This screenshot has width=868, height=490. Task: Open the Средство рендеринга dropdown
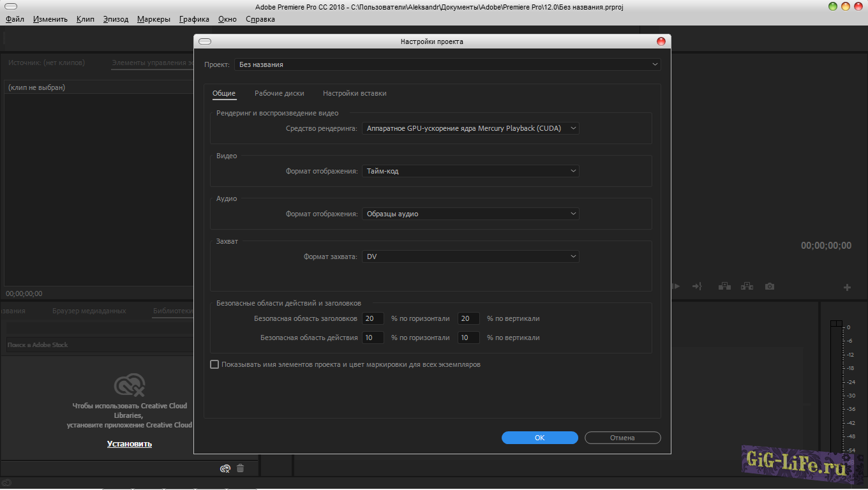(470, 128)
